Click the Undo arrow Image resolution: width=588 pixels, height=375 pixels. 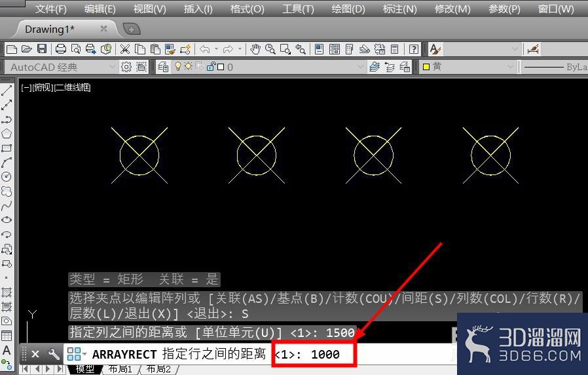[205, 49]
